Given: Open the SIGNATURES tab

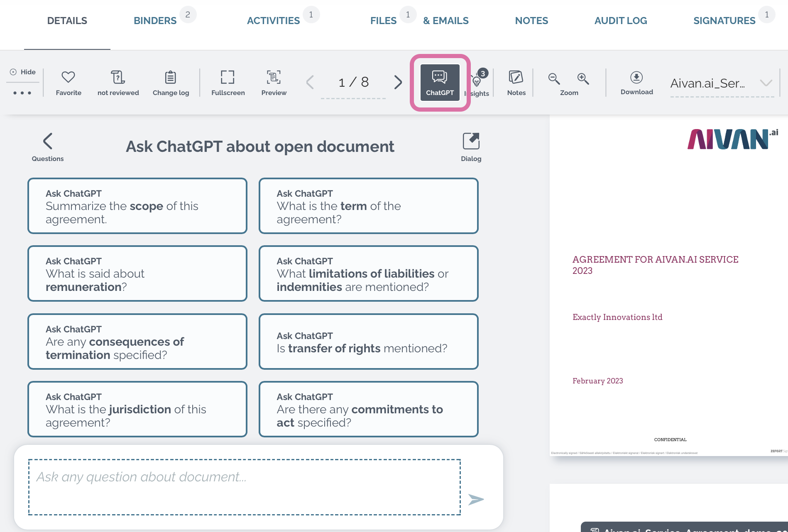Looking at the screenshot, I should (x=724, y=21).
